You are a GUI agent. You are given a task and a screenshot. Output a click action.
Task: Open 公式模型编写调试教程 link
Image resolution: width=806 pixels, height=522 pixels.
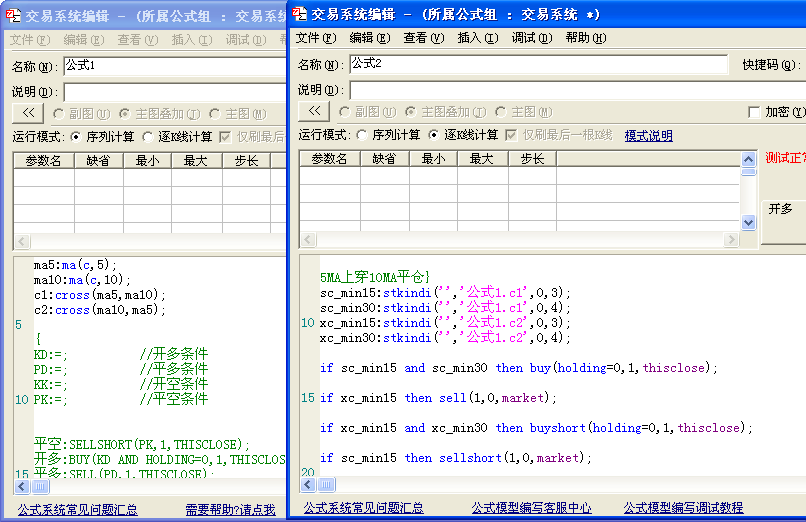(683, 508)
